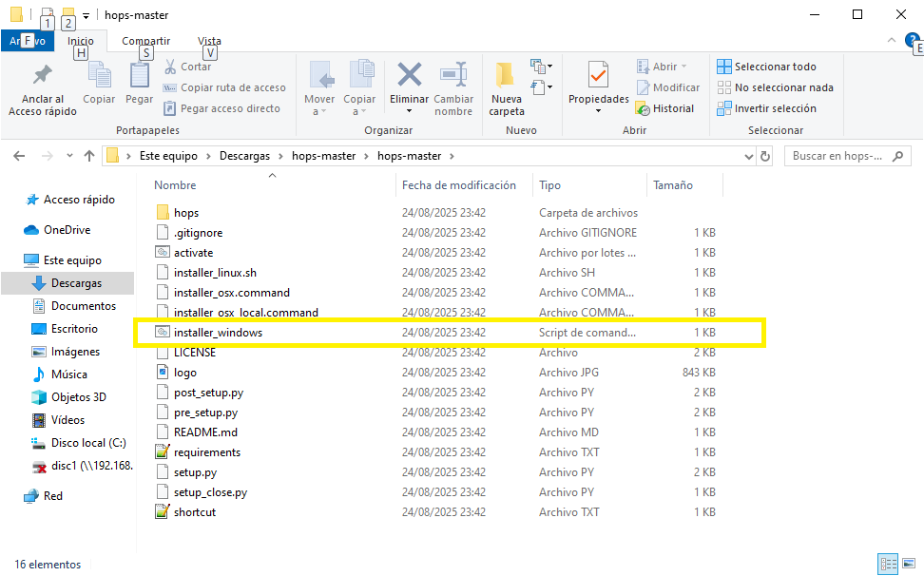Click the Pegar clipboard icon

click(x=139, y=83)
